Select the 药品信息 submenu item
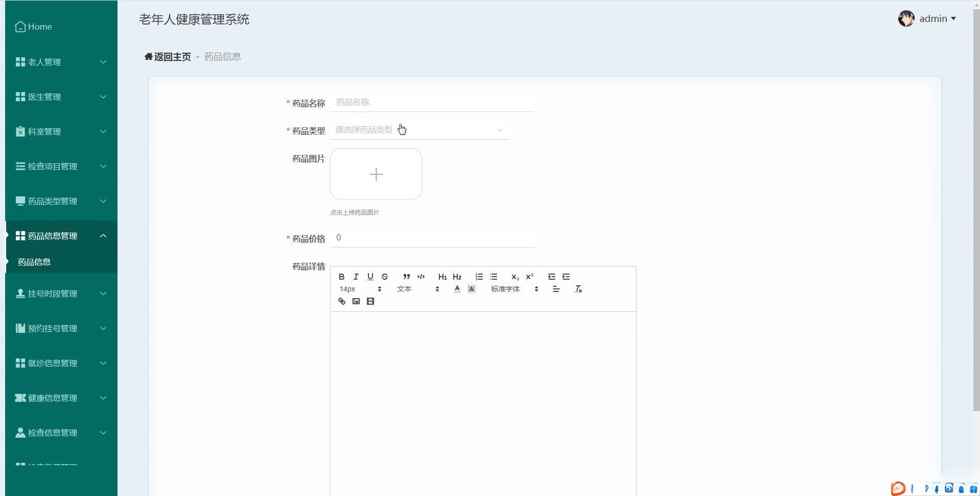 pos(61,262)
